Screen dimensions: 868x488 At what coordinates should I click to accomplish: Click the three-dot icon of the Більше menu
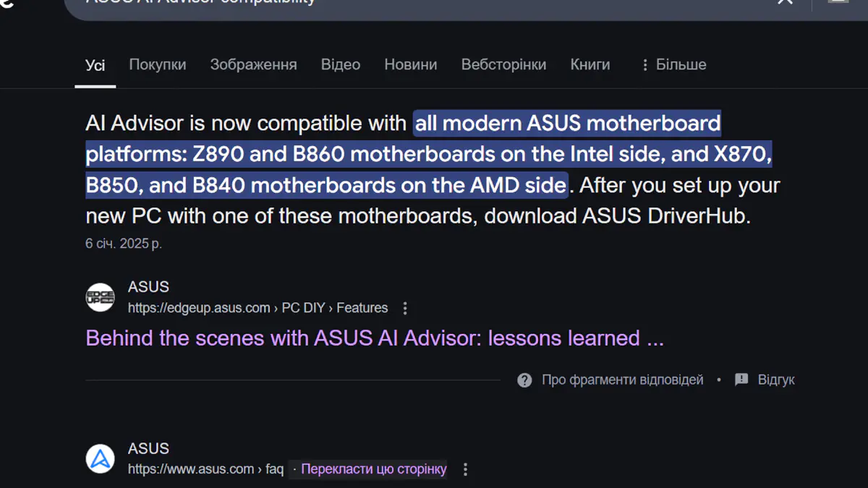coord(644,64)
